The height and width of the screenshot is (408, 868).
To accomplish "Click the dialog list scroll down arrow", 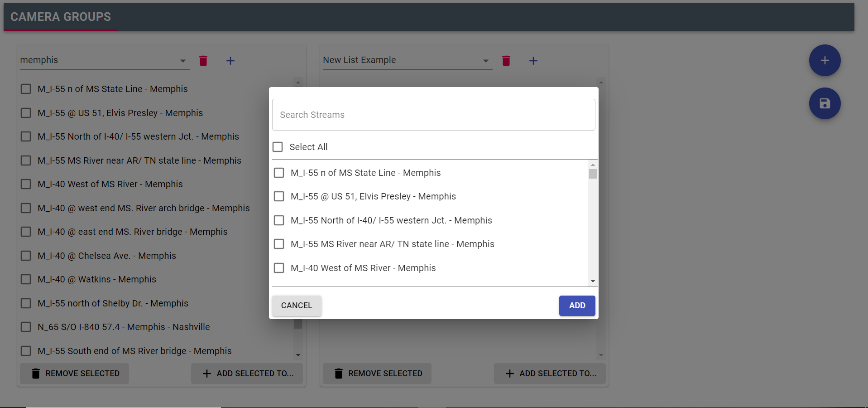I will 593,282.
